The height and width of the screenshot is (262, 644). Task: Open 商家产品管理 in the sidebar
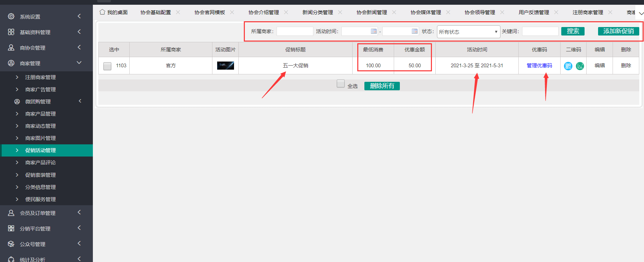41,114
